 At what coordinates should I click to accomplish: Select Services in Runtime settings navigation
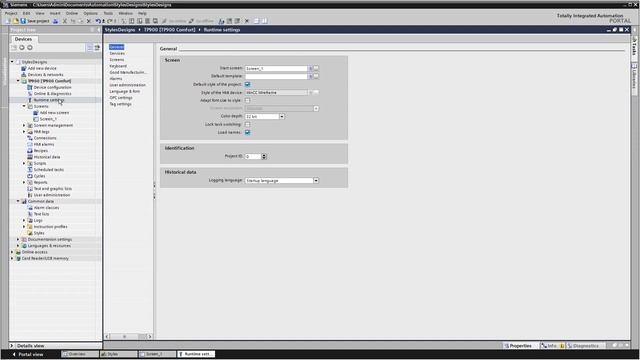[117, 53]
